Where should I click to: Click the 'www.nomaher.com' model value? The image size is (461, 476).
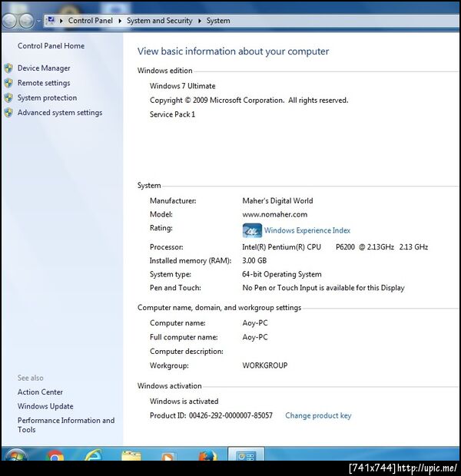pyautogui.click(x=275, y=214)
